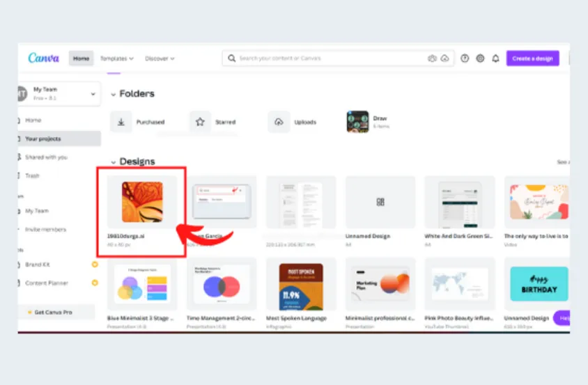
Task: Click the Get Canva Pro button
Action: (56, 312)
